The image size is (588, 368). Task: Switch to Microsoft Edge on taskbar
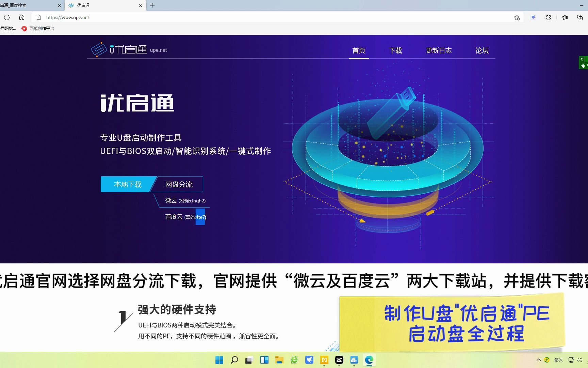369,360
